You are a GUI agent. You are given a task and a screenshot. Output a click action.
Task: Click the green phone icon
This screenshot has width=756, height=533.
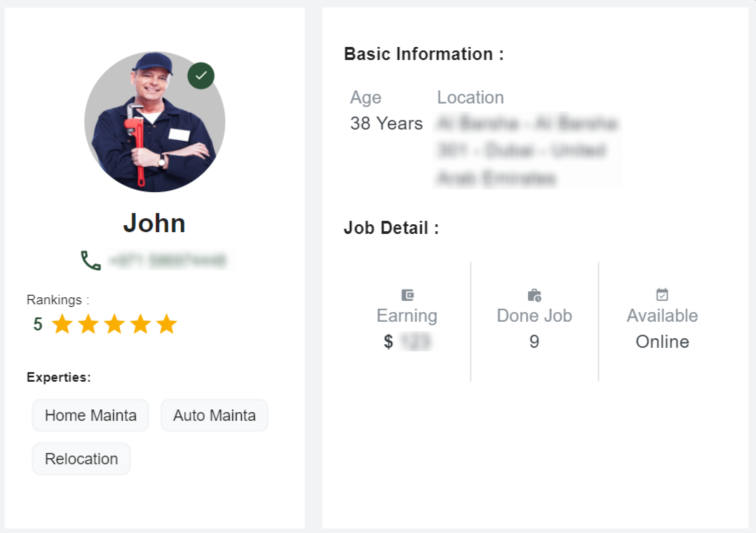[90, 261]
